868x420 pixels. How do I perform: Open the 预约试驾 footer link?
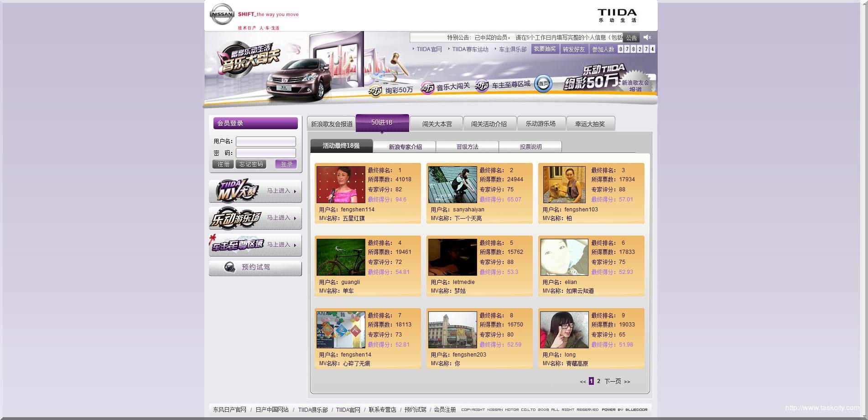415,410
